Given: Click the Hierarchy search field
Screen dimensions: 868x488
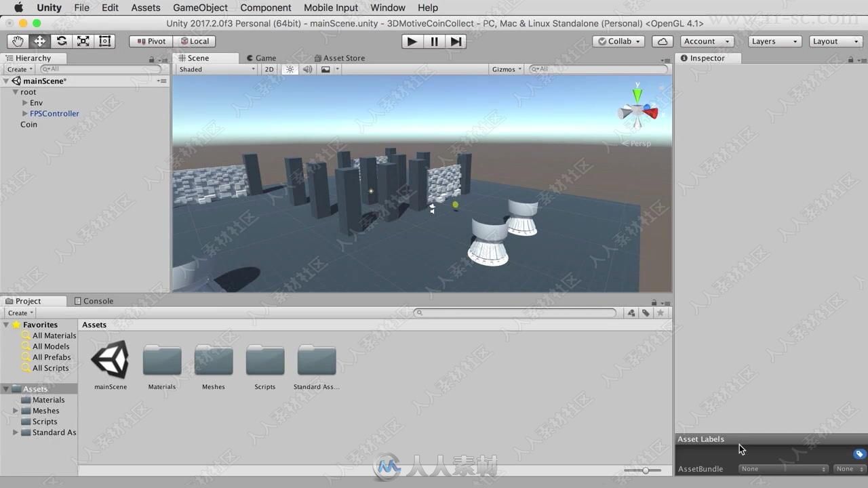Looking at the screenshot, I should click(x=101, y=69).
